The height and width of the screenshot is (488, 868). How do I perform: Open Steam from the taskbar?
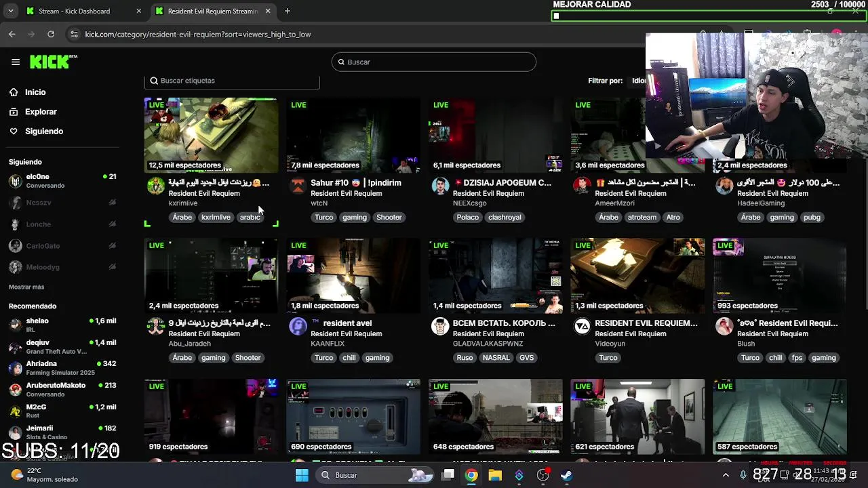click(x=566, y=475)
